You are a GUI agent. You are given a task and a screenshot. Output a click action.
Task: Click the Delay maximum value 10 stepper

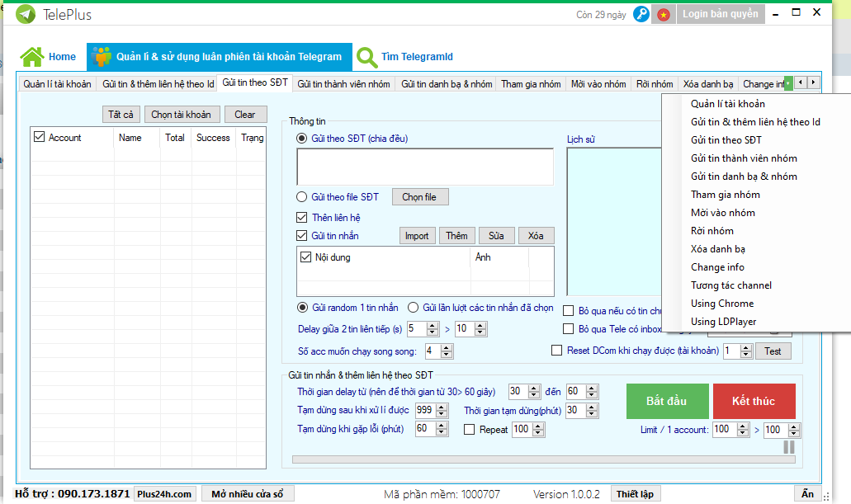[x=480, y=329]
